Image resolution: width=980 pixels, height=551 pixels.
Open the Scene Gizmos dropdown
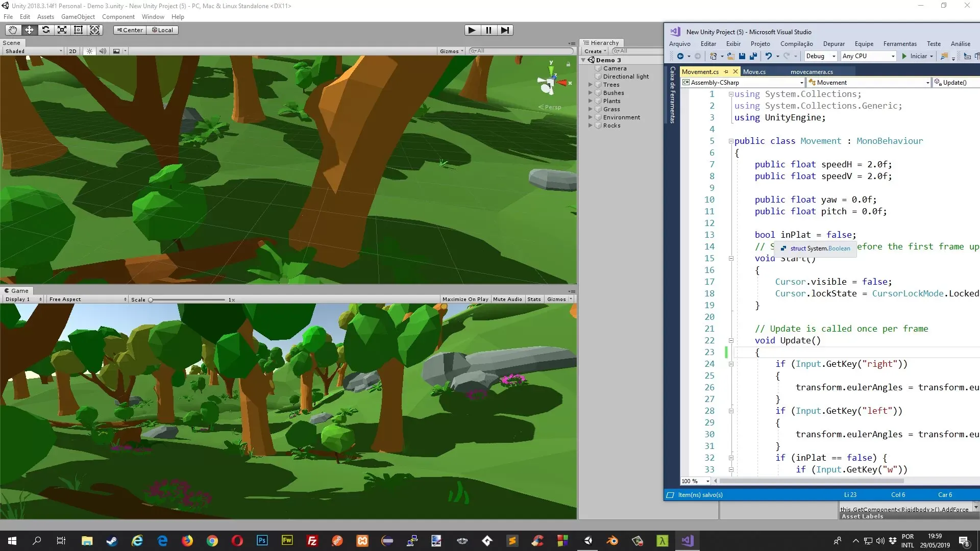(452, 51)
